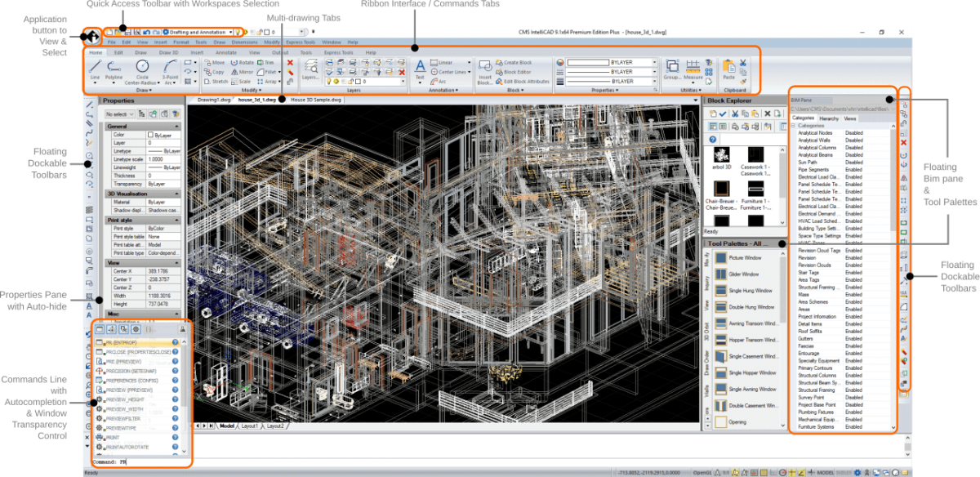Click the color swatch in the Layers panel
The width and height of the screenshot is (980, 477).
click(358, 82)
